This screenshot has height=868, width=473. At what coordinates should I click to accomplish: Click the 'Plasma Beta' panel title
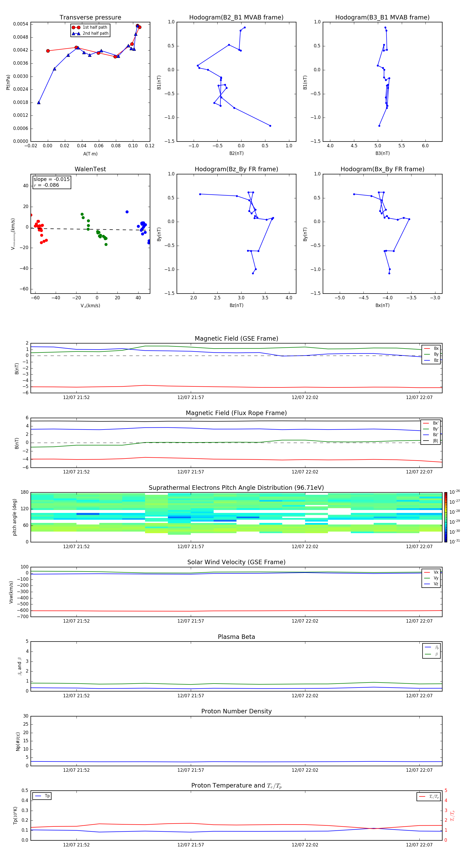[236, 637]
